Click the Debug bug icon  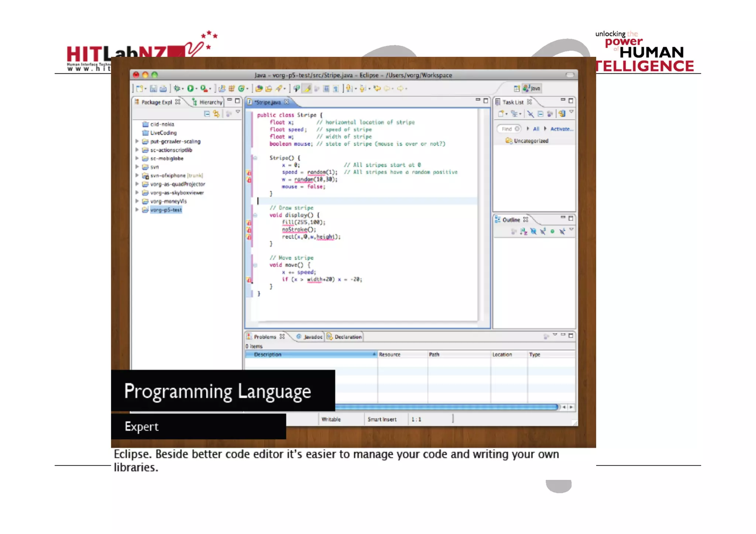[177, 89]
